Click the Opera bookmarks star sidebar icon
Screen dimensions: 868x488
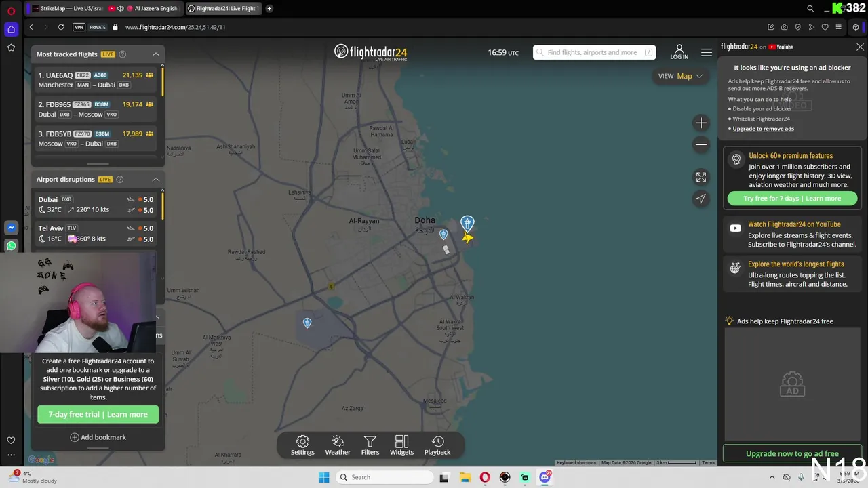coord(11,47)
